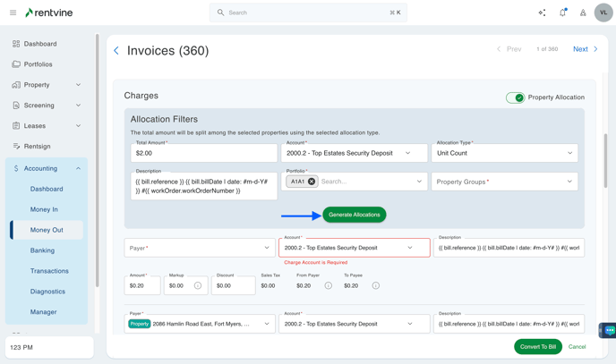The height and width of the screenshot is (364, 616).
Task: Collapse the Accounting sidebar section
Action: tap(78, 168)
